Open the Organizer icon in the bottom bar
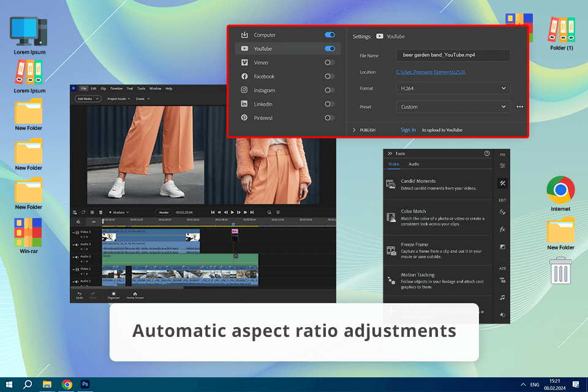Viewport: 588px width, 392px height. [x=114, y=295]
